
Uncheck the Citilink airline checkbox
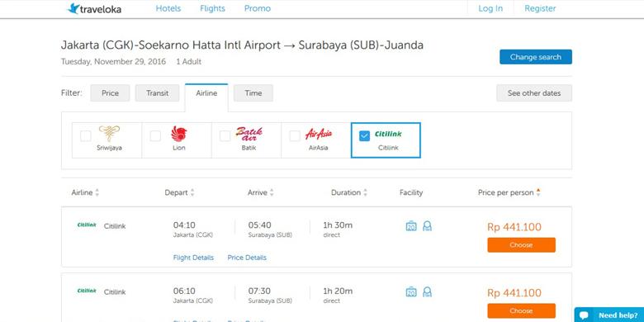[x=364, y=136]
